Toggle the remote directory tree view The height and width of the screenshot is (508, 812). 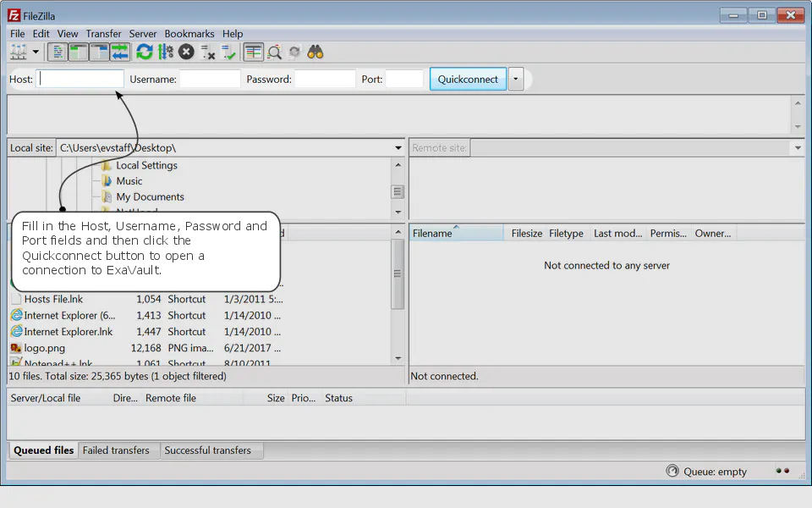tap(99, 52)
